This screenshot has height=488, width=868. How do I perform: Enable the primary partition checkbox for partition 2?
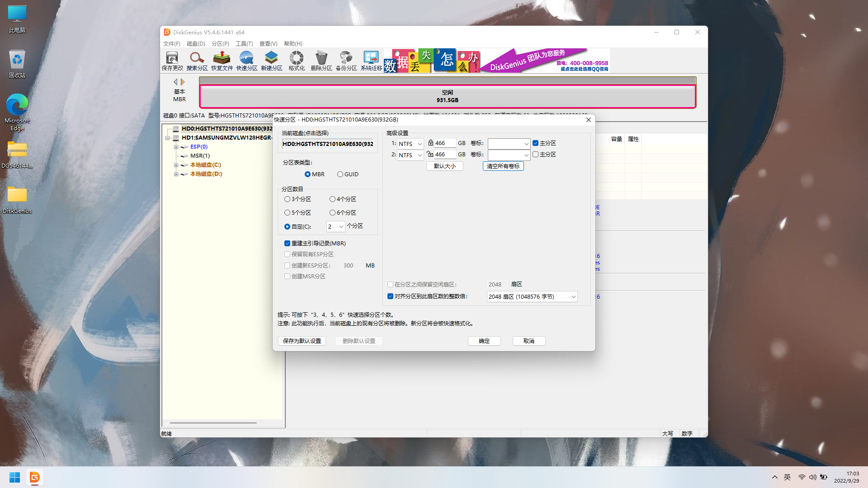pos(535,155)
